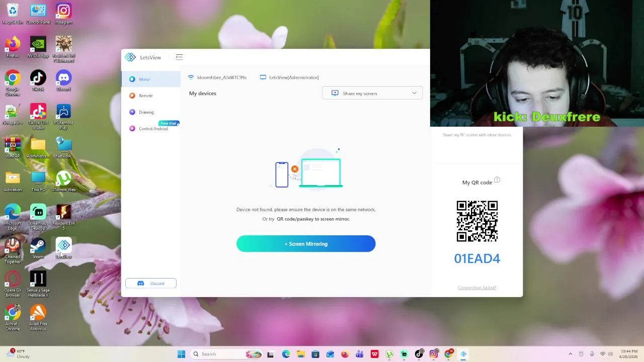Open Microsoft Store from taskbar
The image size is (644, 362).
click(315, 354)
